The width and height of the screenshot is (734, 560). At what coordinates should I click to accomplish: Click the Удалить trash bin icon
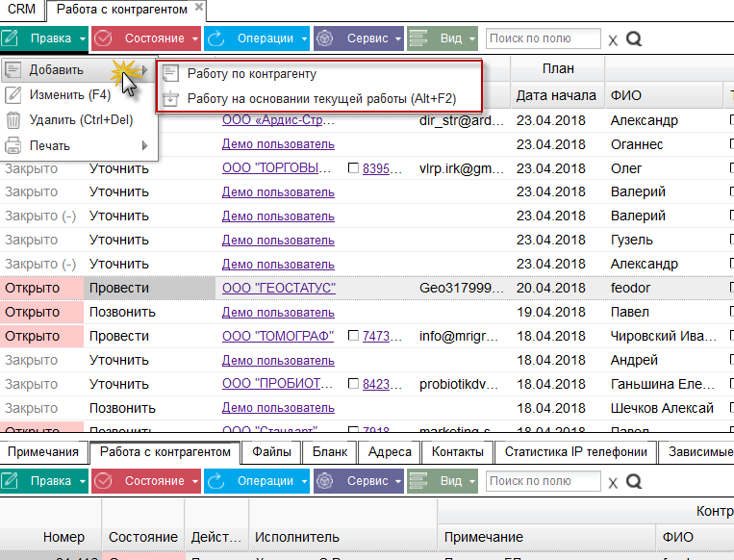(13, 120)
